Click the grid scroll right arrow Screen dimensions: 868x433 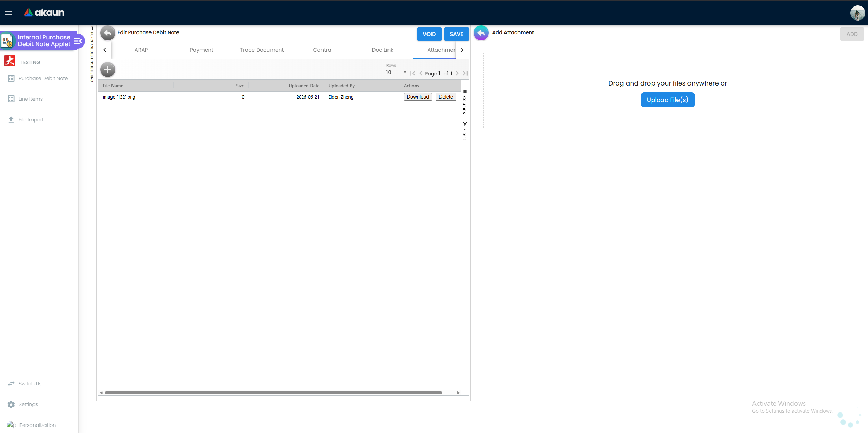click(458, 393)
